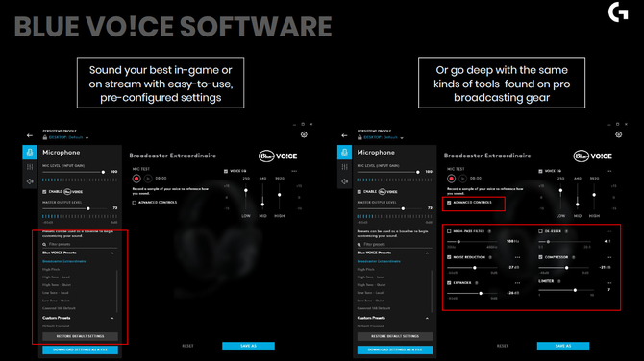
Task: Go back using arrow in right window
Action: click(344, 135)
